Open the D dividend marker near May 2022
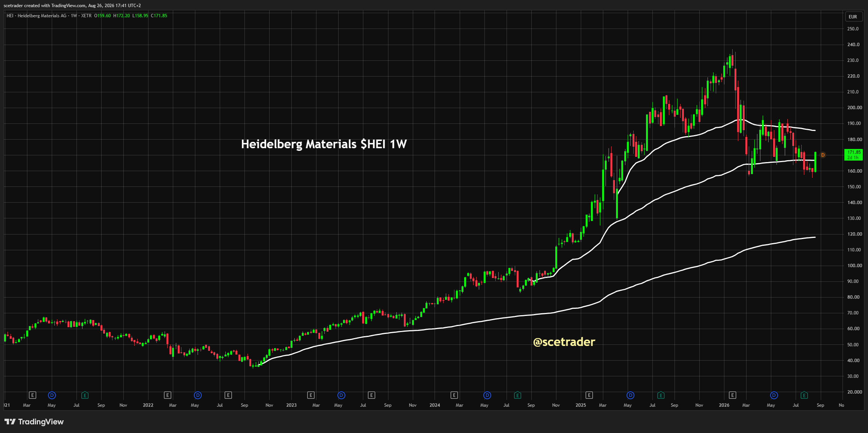The image size is (868, 433). (198, 395)
